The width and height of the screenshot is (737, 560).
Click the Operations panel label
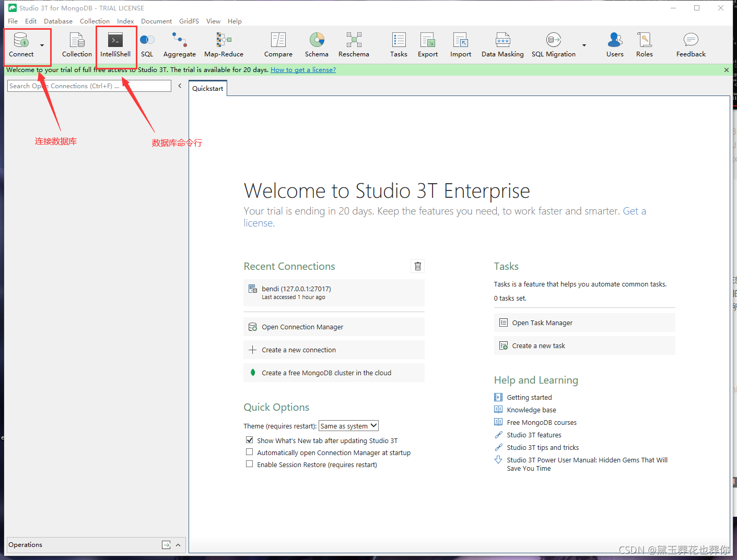pos(25,545)
